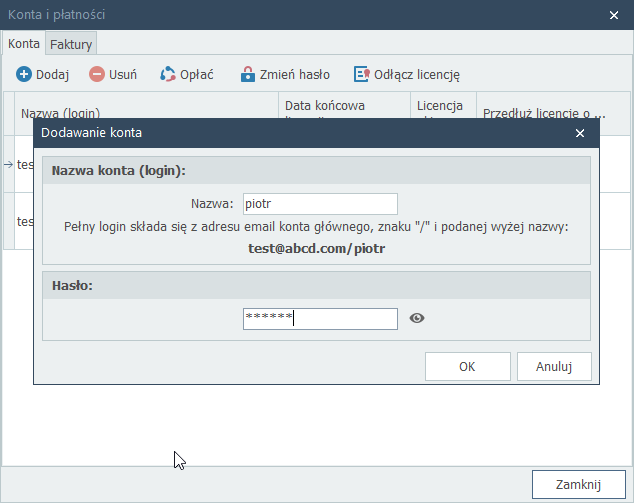Click the Nazwa field containing piotr
Screen dimensions: 634x503
pyautogui.click(x=320, y=204)
